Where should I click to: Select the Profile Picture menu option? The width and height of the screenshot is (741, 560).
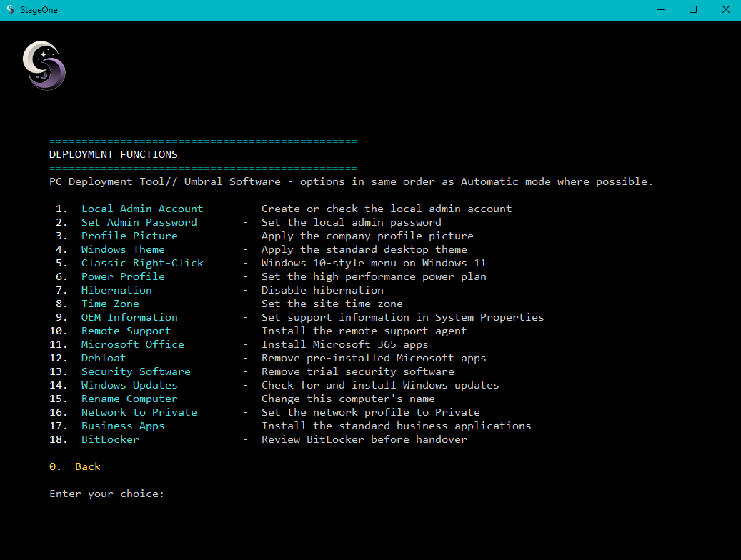click(129, 236)
